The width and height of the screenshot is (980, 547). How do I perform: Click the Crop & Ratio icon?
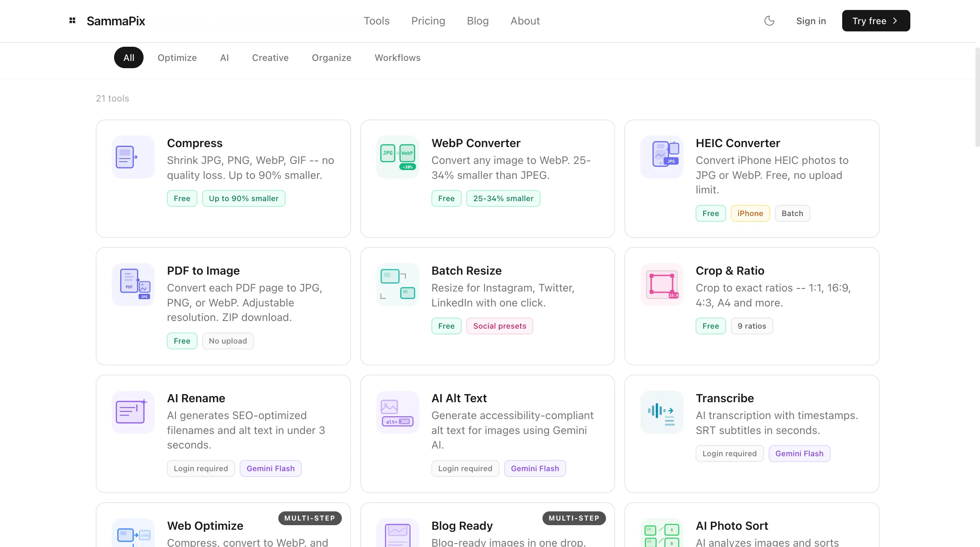[x=662, y=285]
